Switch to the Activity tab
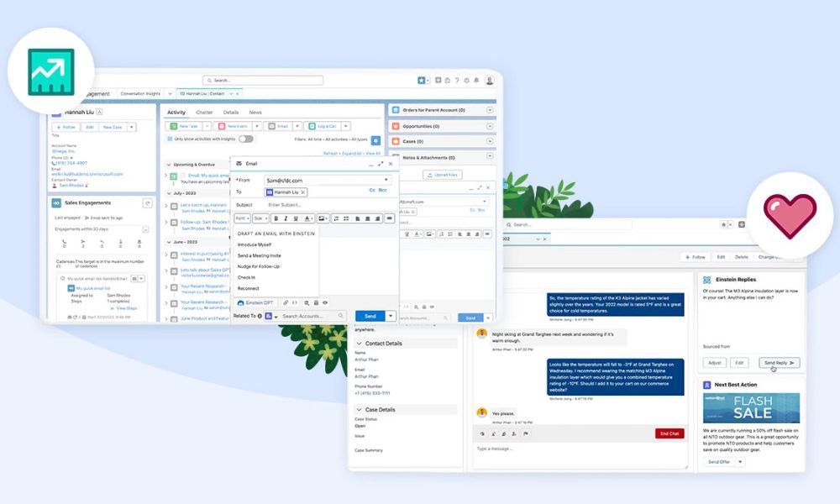 point(176,113)
